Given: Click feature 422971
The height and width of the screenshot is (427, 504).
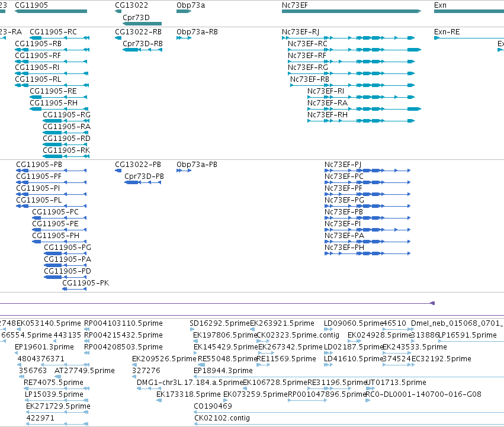Looking at the screenshot, I should (x=40, y=418).
